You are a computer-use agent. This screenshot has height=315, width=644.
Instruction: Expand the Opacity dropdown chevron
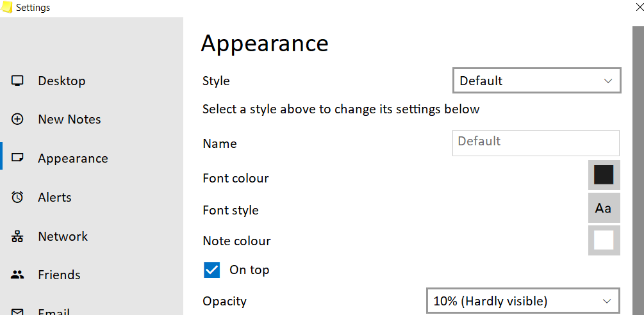click(x=607, y=302)
